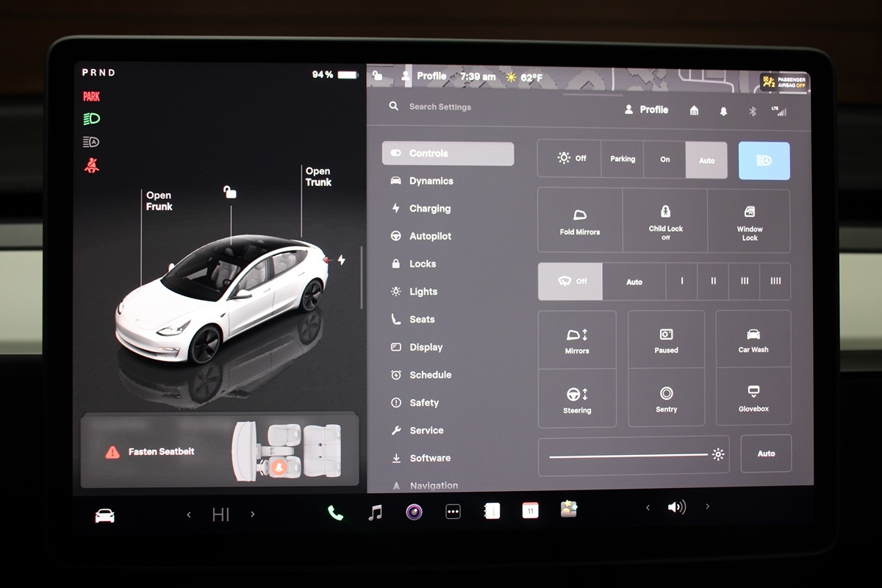Launch the camera app in bottom bar
Screen dimensions: 882x588
(x=414, y=512)
